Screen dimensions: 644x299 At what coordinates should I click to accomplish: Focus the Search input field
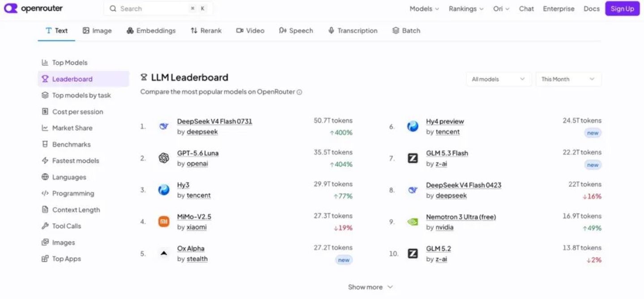point(158,8)
